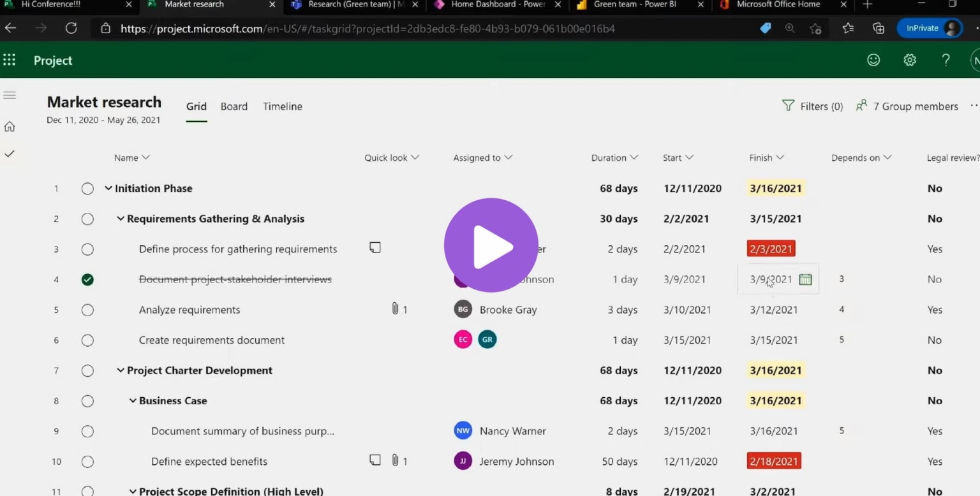Collapse Project Charter Development section
980x496 pixels.
pyautogui.click(x=121, y=370)
